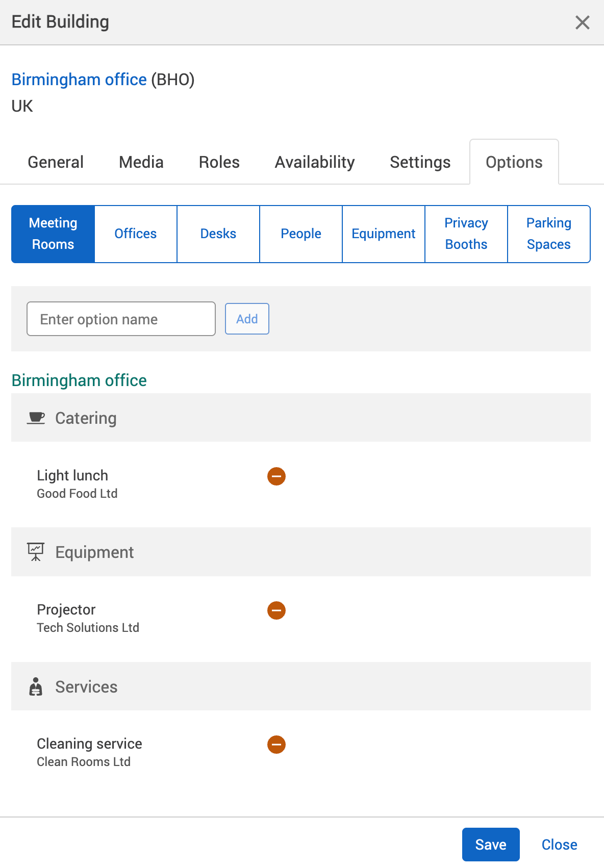Focus the Enter option name field
604x868 pixels.
[x=121, y=319]
